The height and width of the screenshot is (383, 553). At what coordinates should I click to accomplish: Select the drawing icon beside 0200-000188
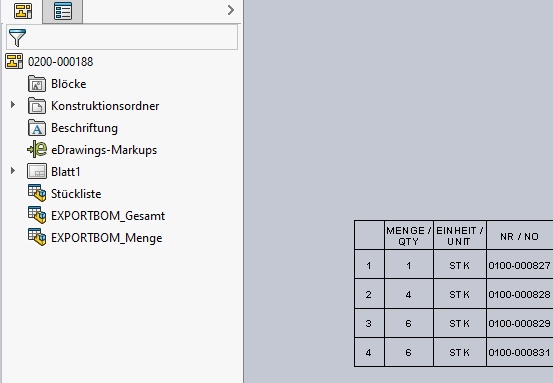point(14,61)
